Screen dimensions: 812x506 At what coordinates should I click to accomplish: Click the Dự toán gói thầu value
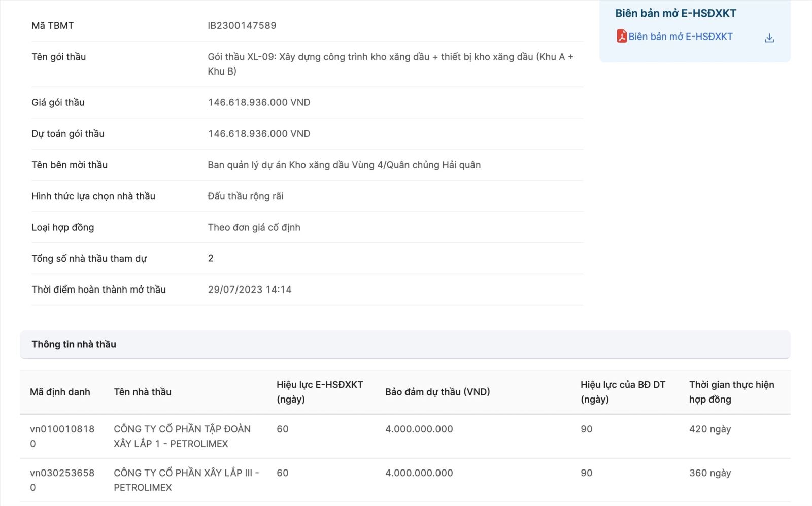point(259,134)
